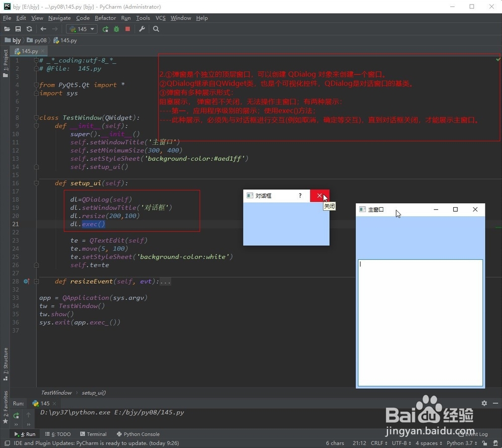Close the 145.py editor tab

pyautogui.click(x=43, y=51)
